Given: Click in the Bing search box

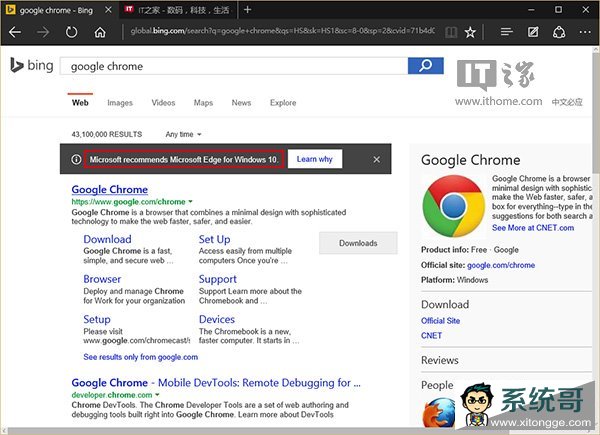Looking at the screenshot, I should pos(234,66).
